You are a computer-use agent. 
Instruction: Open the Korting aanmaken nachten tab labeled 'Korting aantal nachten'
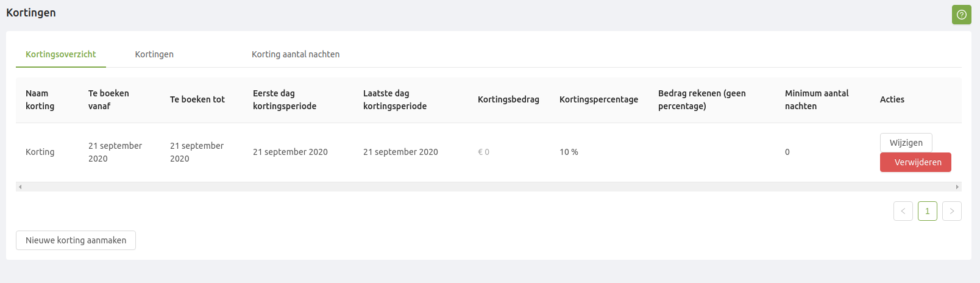pyautogui.click(x=296, y=54)
